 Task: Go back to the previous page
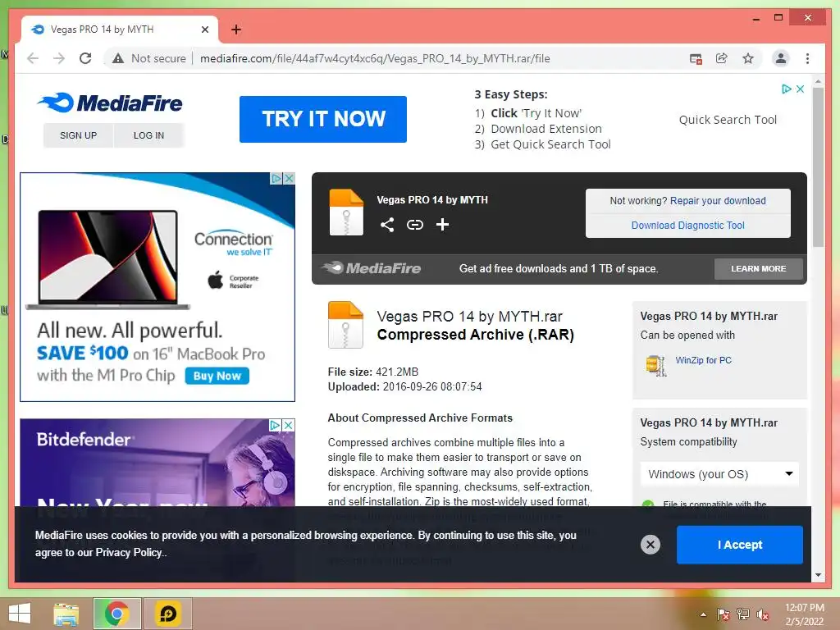click(x=33, y=58)
